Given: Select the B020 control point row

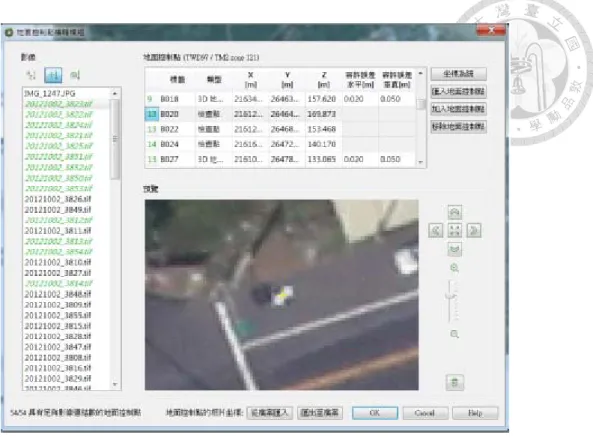Looking at the screenshot, I should [x=281, y=114].
